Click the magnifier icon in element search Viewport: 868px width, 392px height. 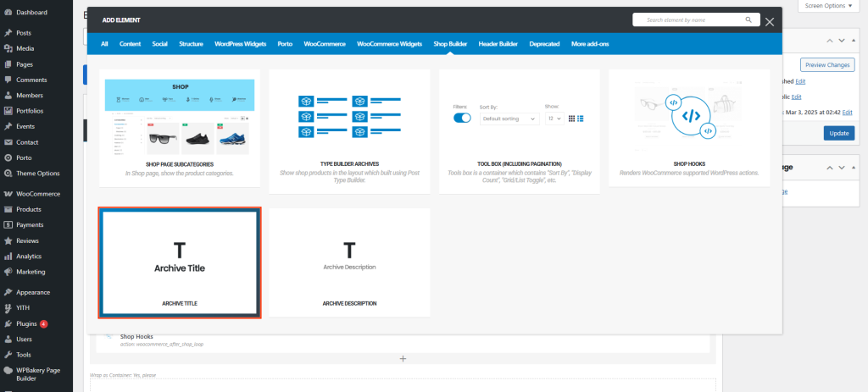pos(748,19)
